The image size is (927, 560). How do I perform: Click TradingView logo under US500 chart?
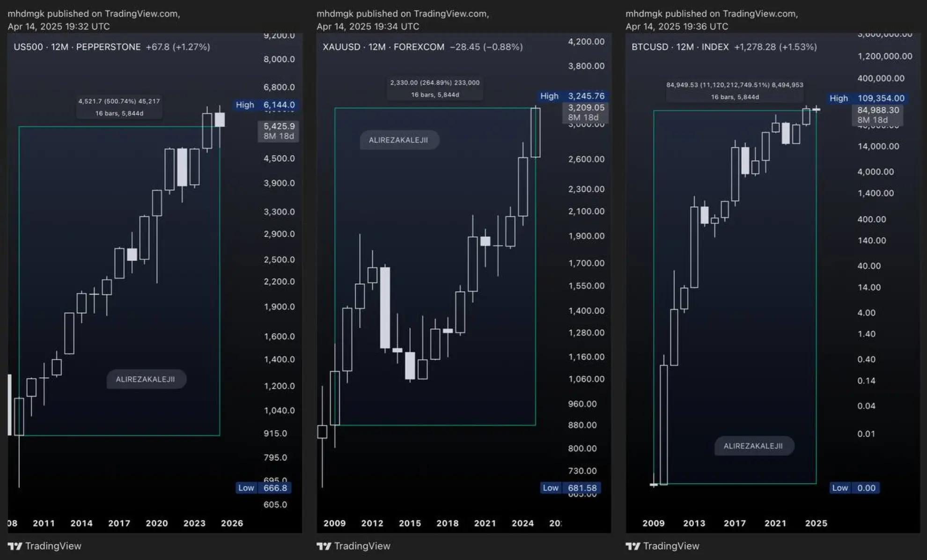click(44, 546)
